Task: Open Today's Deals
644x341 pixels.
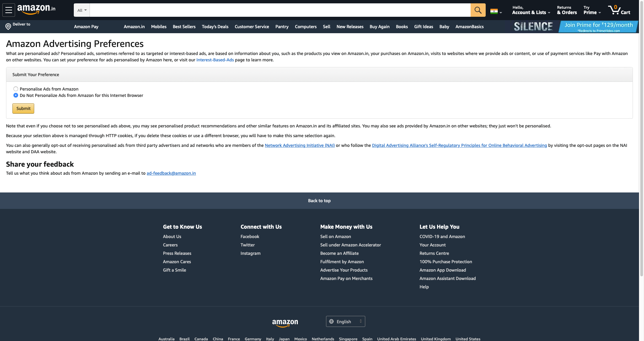Action: tap(215, 26)
